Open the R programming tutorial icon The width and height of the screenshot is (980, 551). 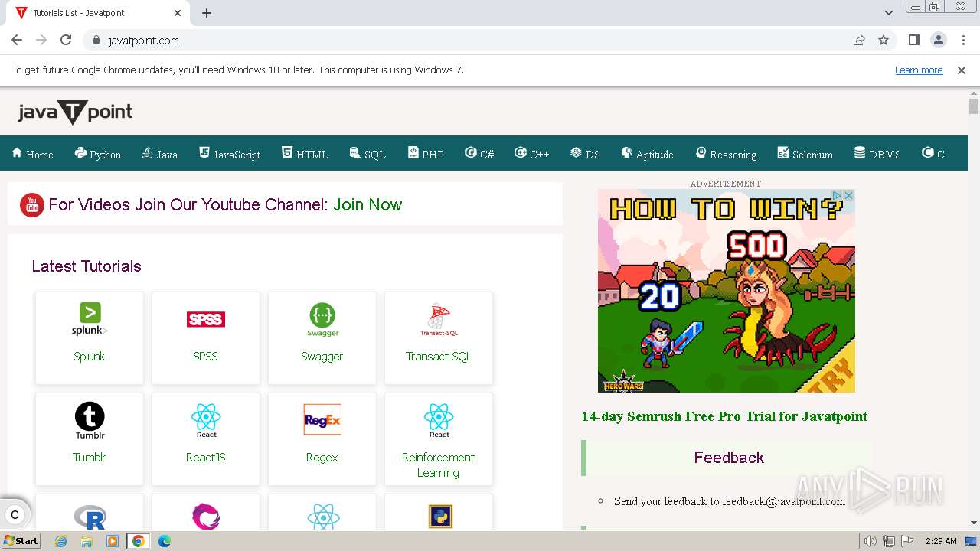pyautogui.click(x=90, y=517)
